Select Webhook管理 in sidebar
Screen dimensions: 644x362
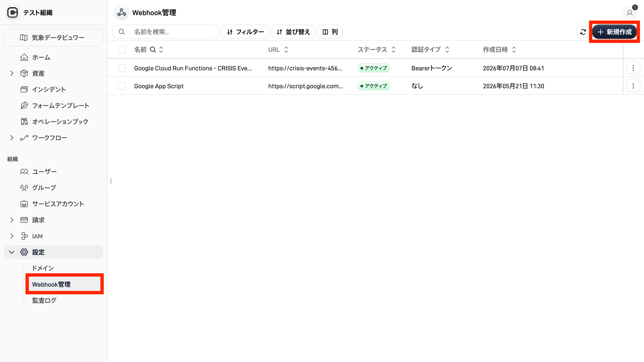pos(64,284)
